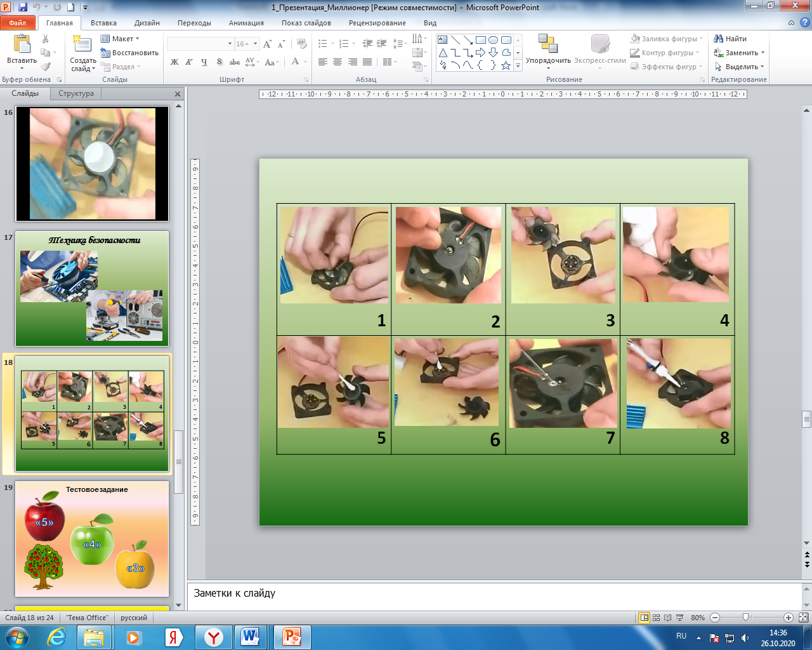Click the Arrange (Упорядочить) icon
Viewport: 812px width, 650px height.
point(547,44)
